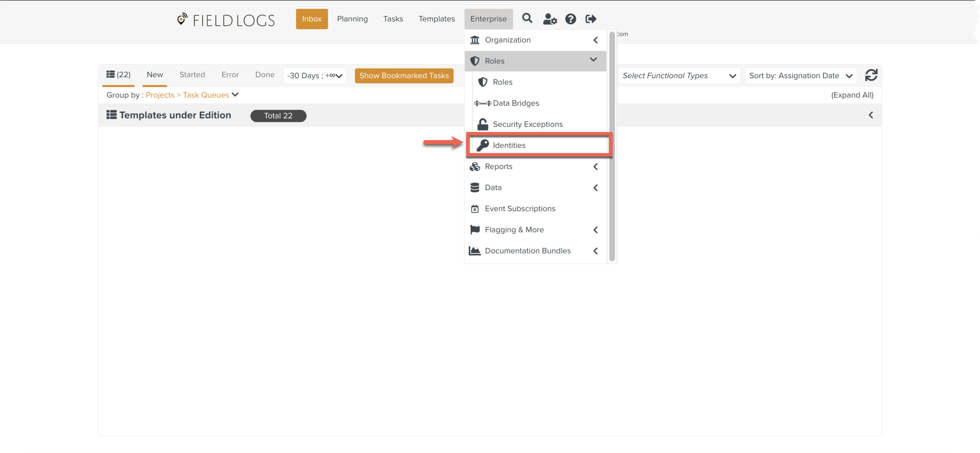Open Security Exceptions unlock entry
This screenshot has width=980, height=453.
pos(527,124)
